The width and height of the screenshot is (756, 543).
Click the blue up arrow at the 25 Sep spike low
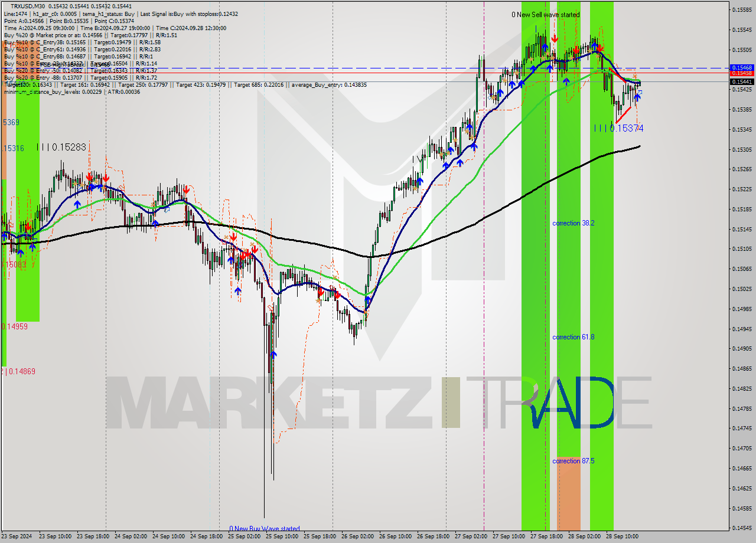273,354
